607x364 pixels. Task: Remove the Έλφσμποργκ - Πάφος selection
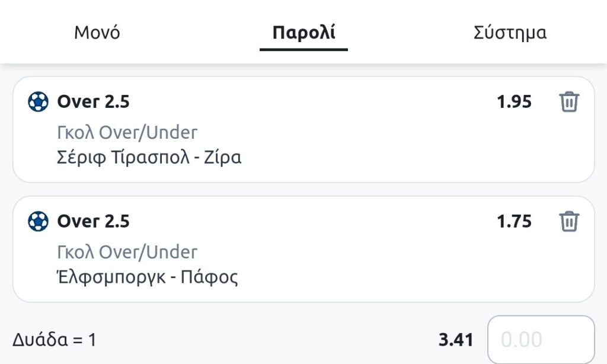tap(568, 222)
